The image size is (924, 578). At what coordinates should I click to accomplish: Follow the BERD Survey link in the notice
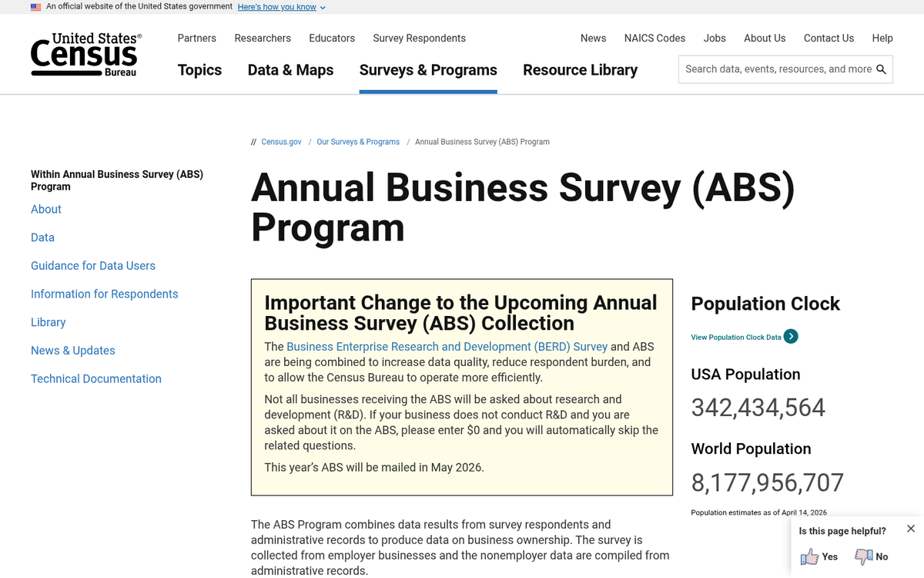(447, 346)
